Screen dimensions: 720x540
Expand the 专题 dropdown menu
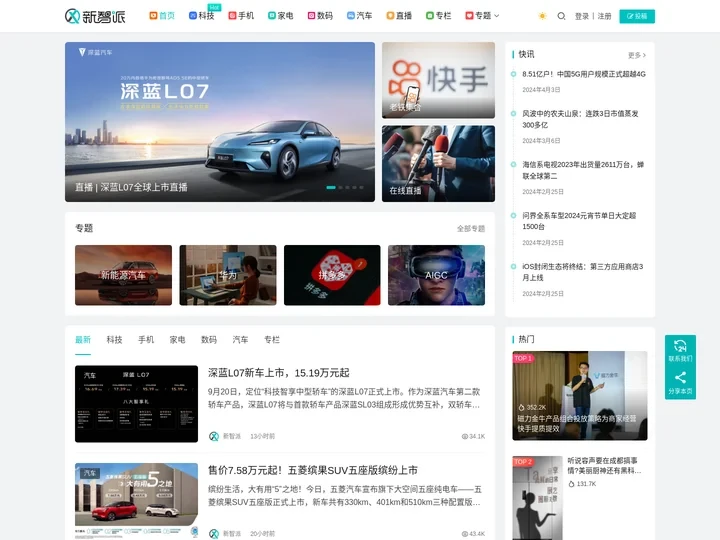click(482, 16)
